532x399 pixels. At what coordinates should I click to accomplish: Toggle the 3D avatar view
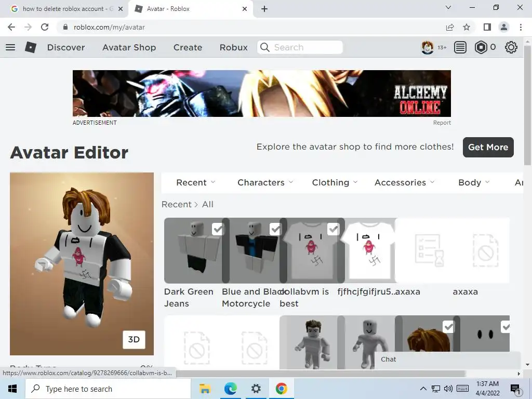click(x=134, y=340)
